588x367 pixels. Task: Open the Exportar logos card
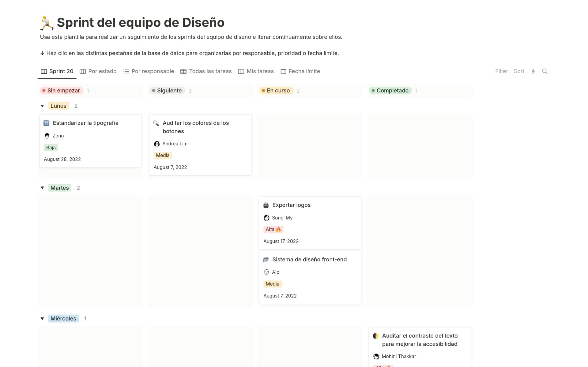point(291,205)
